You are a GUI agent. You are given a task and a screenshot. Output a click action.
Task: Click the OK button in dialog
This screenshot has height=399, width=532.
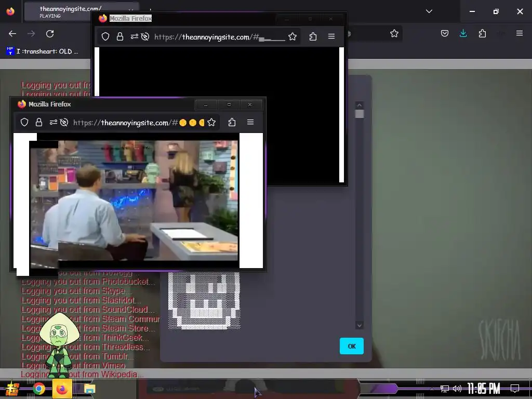coord(352,346)
